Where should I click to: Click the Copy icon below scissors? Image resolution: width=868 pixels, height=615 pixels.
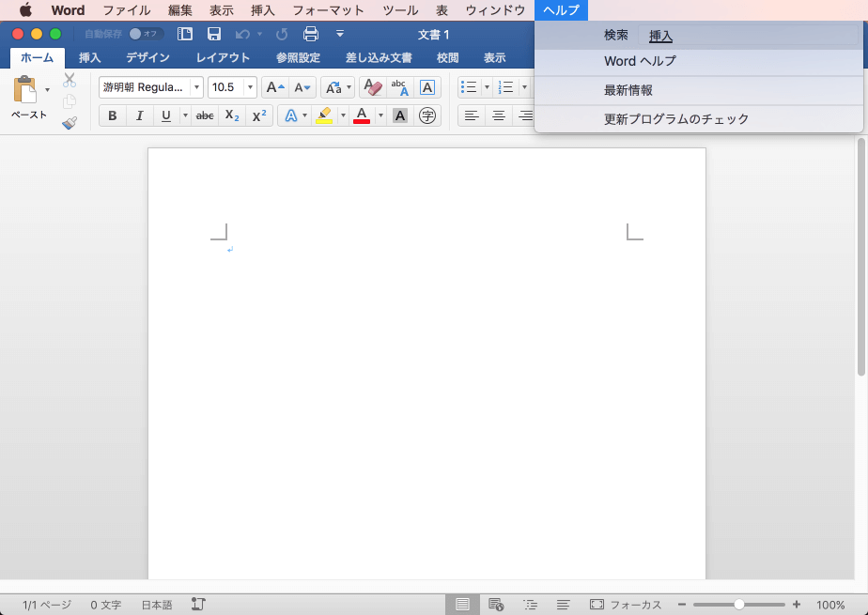(70, 101)
